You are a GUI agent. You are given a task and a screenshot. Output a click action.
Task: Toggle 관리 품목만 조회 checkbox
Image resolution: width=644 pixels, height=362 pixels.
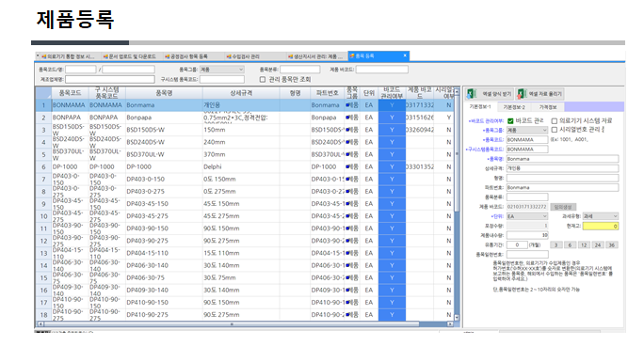pyautogui.click(x=263, y=80)
